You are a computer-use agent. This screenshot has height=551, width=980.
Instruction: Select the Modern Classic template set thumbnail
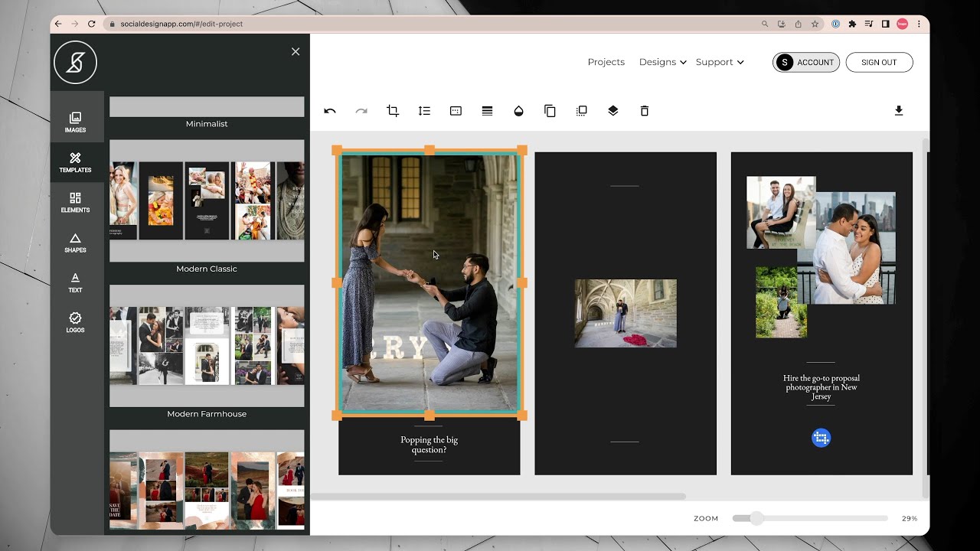click(x=207, y=201)
